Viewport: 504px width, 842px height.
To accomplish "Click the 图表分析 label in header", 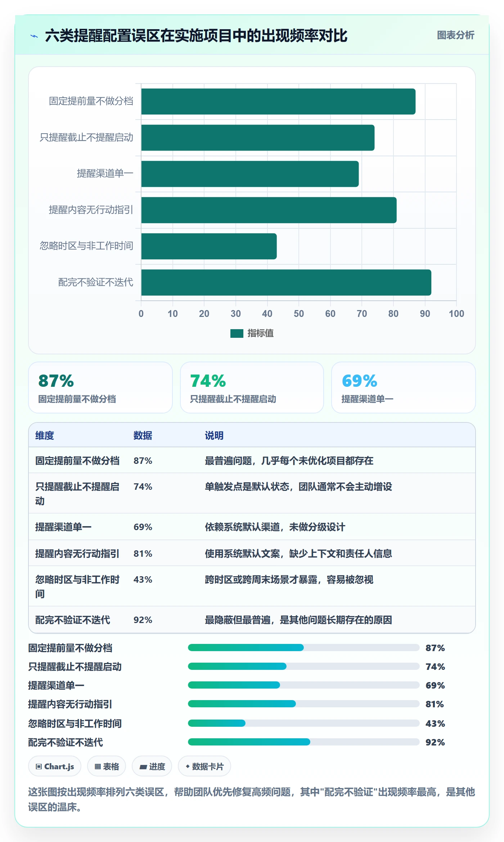I will coord(455,35).
